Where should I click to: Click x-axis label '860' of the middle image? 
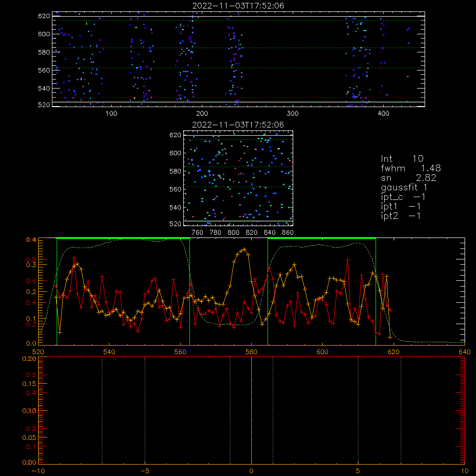[x=288, y=233]
